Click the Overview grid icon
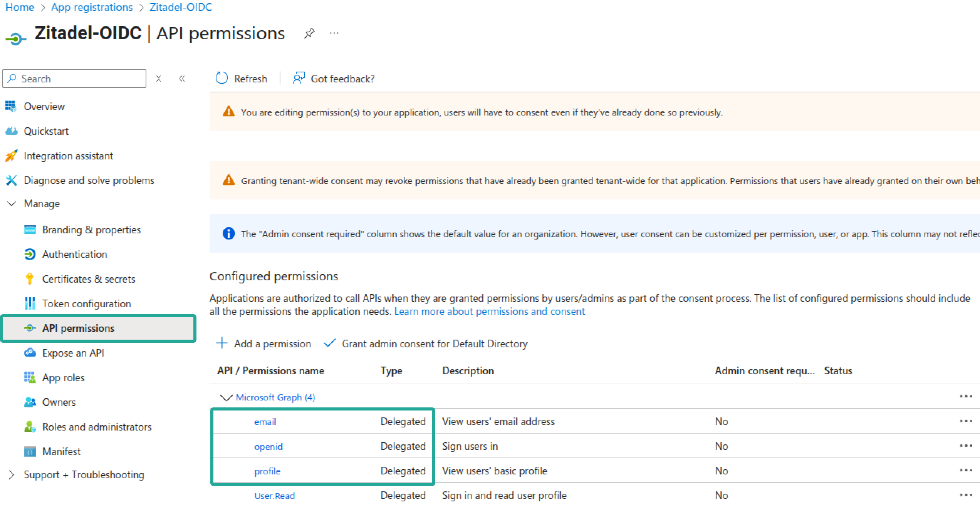The image size is (980, 506). tap(11, 106)
